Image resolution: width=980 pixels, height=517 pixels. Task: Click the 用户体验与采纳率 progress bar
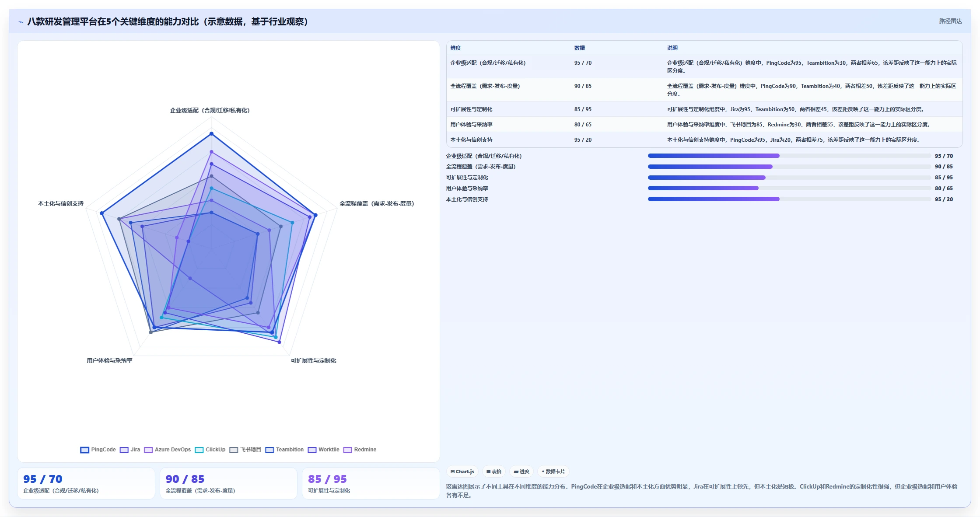(789, 188)
